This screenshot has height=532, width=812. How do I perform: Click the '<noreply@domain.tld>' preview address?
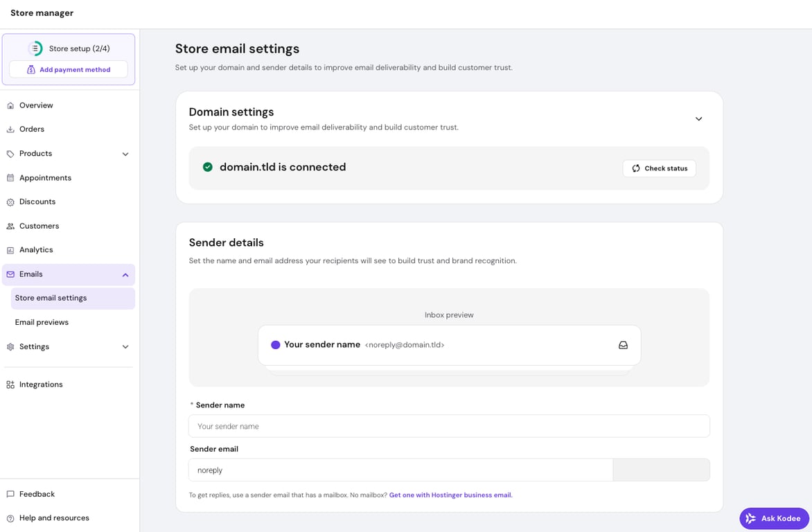(405, 345)
